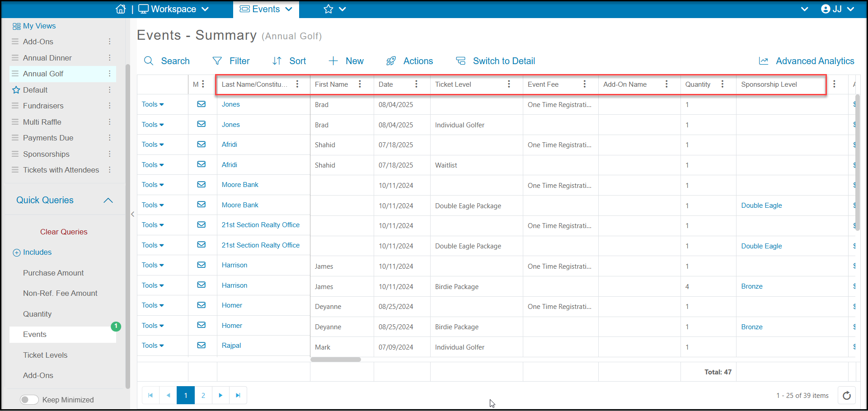Go to page 2 of results
The image size is (868, 411).
tap(203, 395)
